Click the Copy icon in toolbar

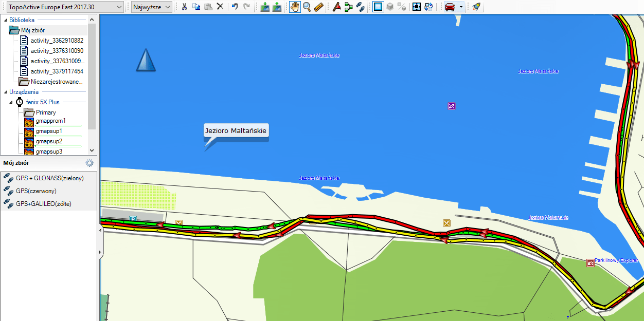[196, 7]
